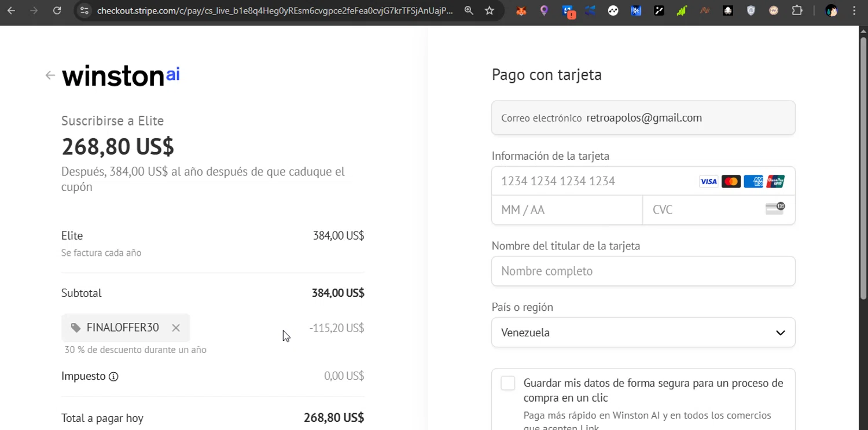Click '30 % de descuento durante un año'
The height and width of the screenshot is (430, 868).
pos(135,350)
